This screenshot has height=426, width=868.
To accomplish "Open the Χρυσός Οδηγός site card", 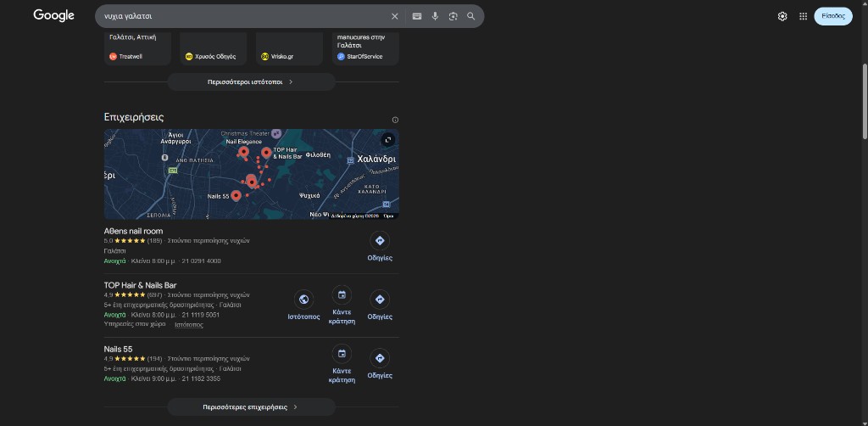I will coord(213,48).
